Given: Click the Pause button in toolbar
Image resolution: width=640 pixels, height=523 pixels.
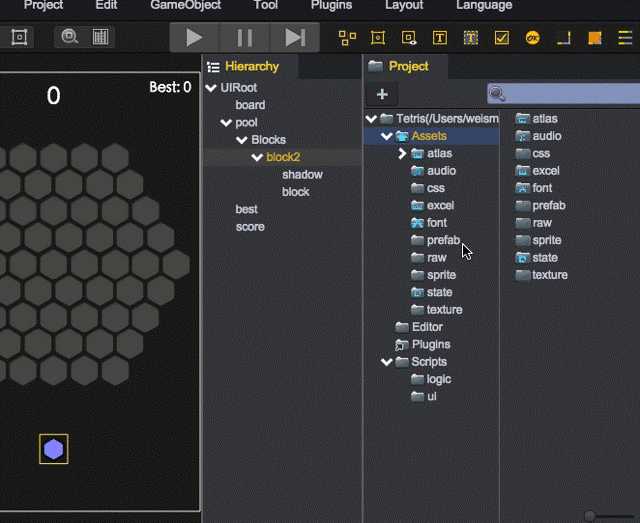Looking at the screenshot, I should (x=245, y=38).
